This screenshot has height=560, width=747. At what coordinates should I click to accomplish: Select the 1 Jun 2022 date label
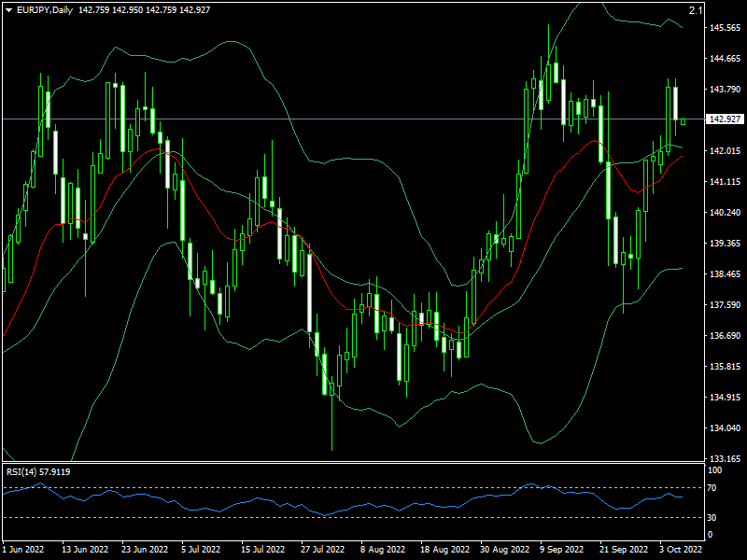pos(22,549)
